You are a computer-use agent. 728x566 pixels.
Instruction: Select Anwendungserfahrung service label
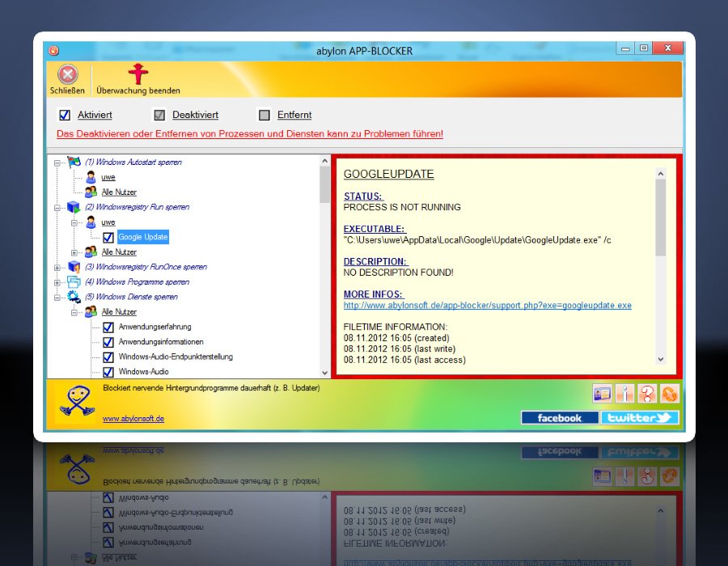tap(154, 327)
